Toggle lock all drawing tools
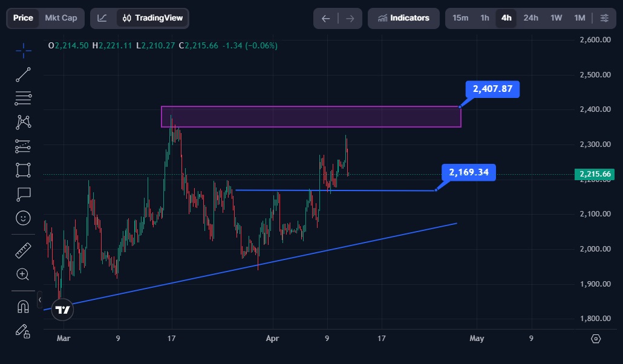Image resolution: width=623 pixels, height=364 pixels. [22, 331]
